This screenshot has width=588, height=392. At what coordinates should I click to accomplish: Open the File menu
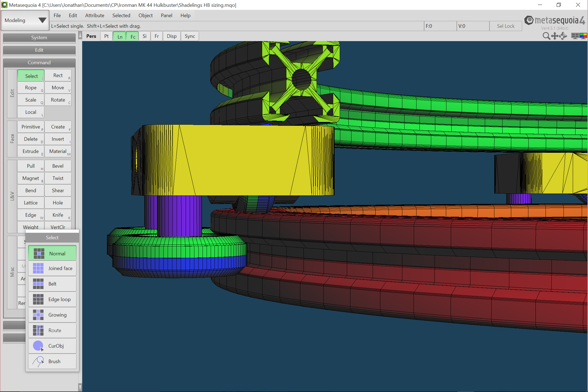click(x=57, y=16)
